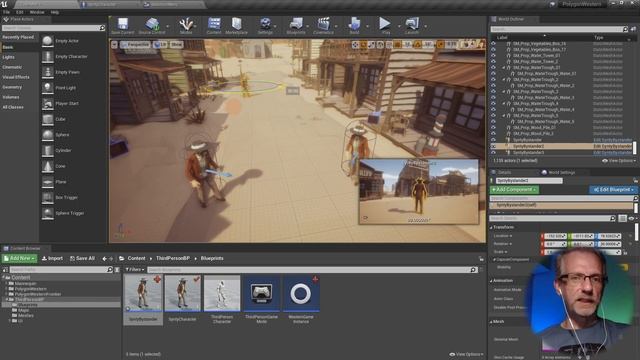This screenshot has height=360, width=640.
Task: Click the Build toolbar icon
Action: point(354,25)
